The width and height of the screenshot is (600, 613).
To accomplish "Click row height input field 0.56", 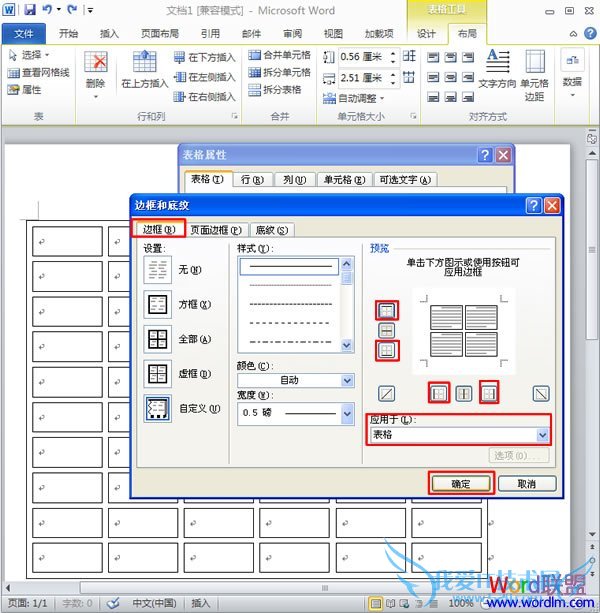I will coord(363,57).
